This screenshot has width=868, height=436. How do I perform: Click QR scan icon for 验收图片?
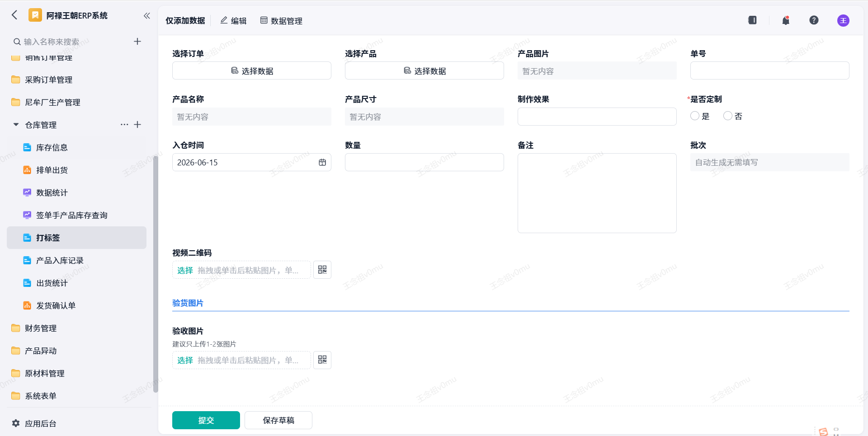pos(322,360)
